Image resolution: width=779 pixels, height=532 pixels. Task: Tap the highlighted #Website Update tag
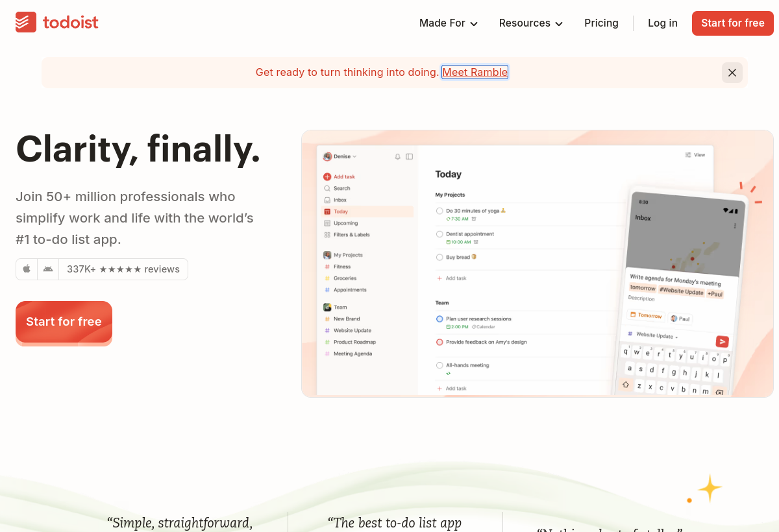tap(682, 291)
